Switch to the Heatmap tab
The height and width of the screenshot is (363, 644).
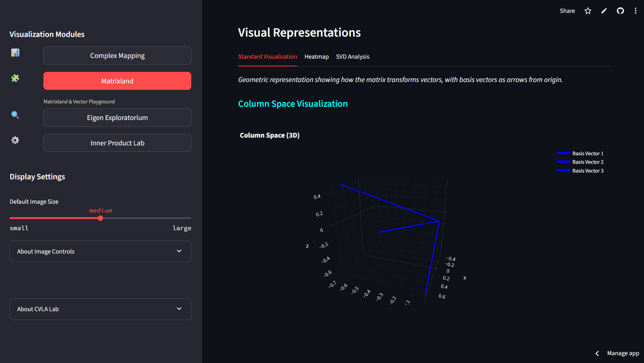pyautogui.click(x=316, y=57)
